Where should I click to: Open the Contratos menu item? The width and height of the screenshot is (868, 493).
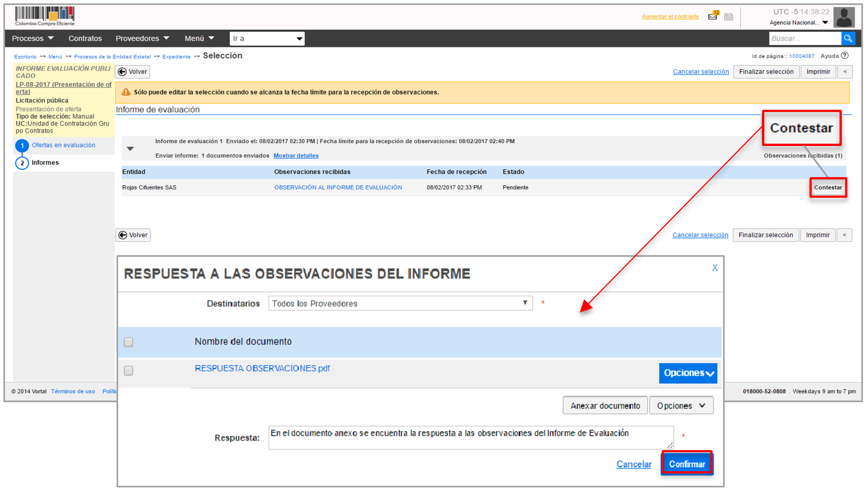point(85,38)
